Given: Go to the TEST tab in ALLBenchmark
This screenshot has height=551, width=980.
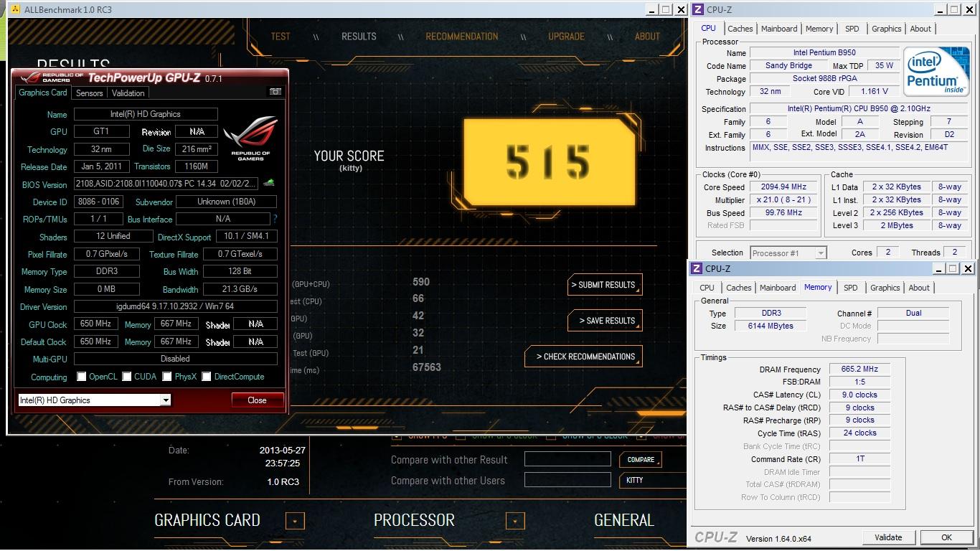Looking at the screenshot, I should pos(281,37).
